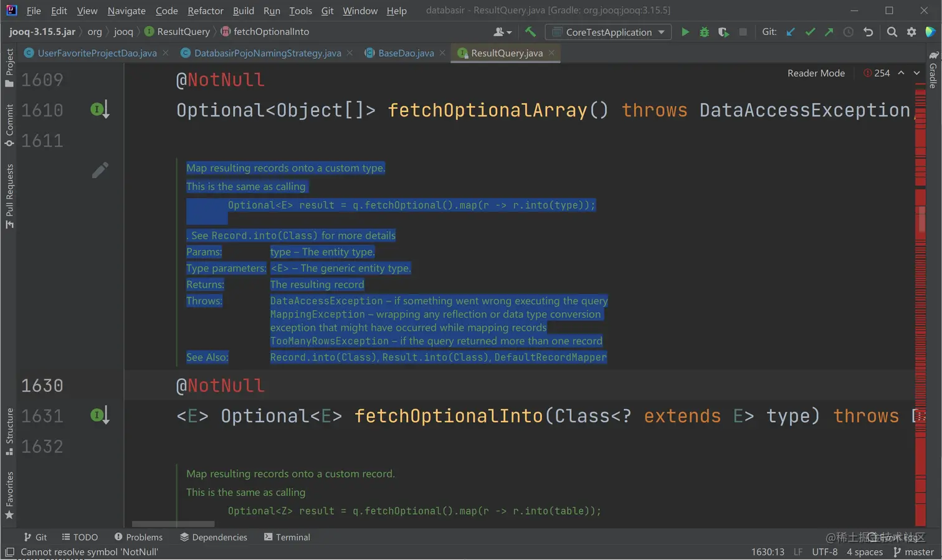Open the Favorites tool window
The height and width of the screenshot is (560, 942).
pyautogui.click(x=9, y=496)
